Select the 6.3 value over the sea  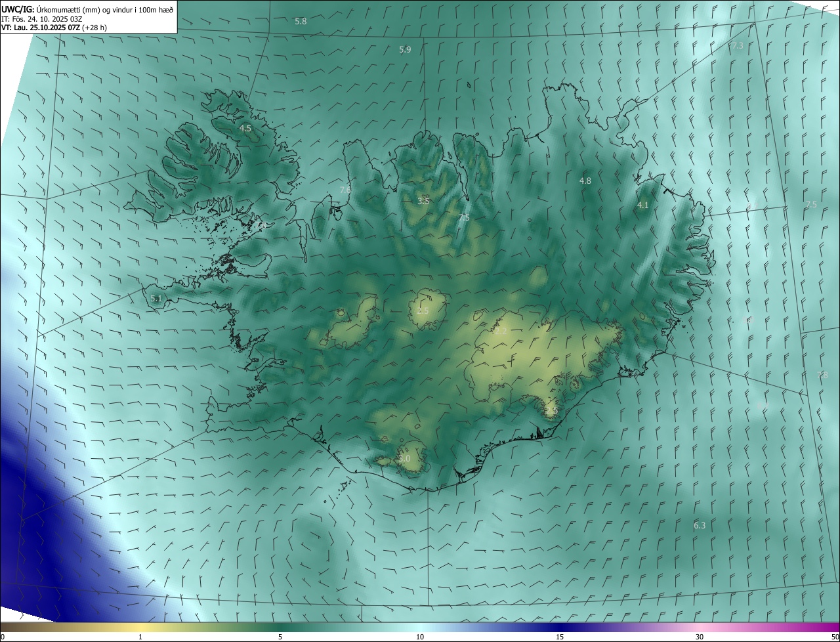click(700, 526)
